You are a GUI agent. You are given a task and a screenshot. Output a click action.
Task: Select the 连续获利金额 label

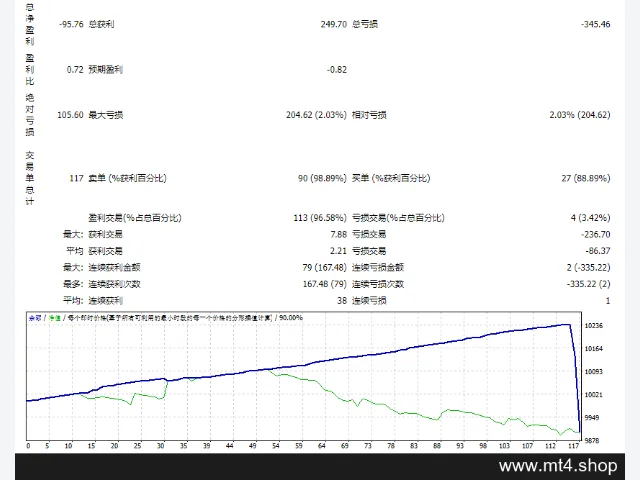pos(114,267)
